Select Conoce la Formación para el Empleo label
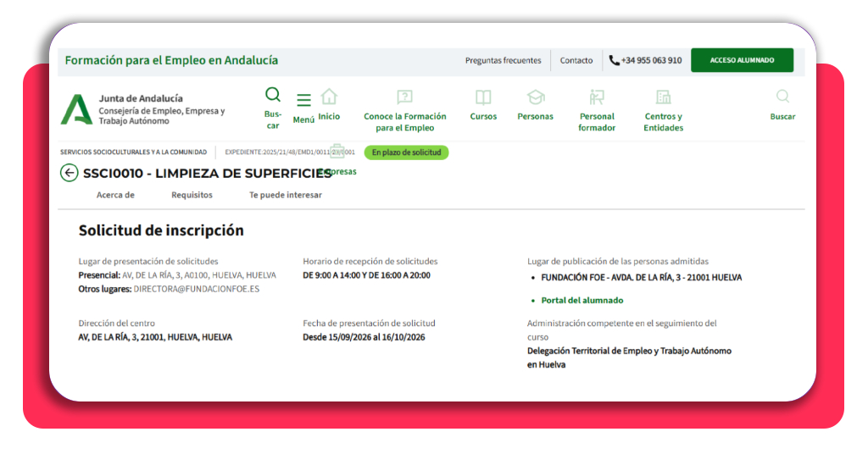 coord(404,122)
